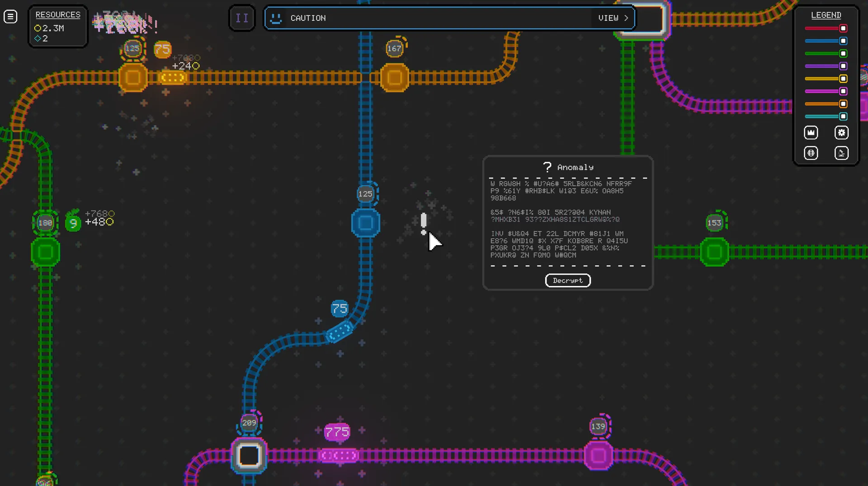868x486 pixels.
Task: Open the gear settings icon in the legend
Action: [x=841, y=133]
